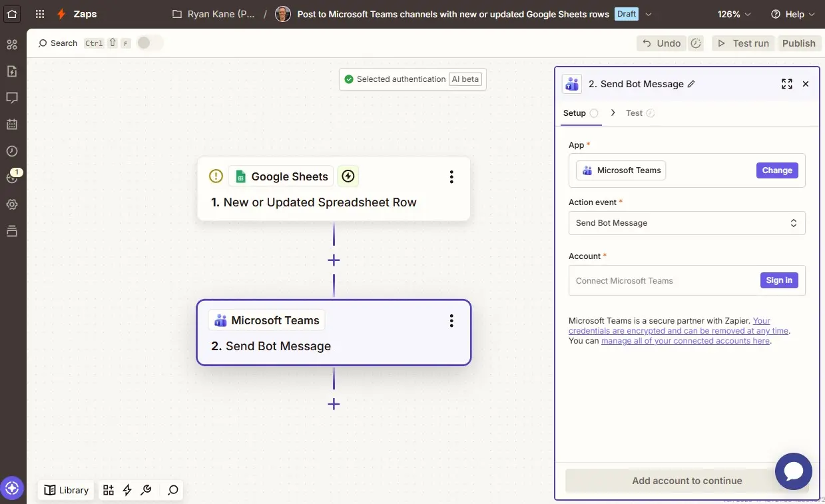Open the apps grid launcher
The height and width of the screenshot is (504, 825).
40,14
